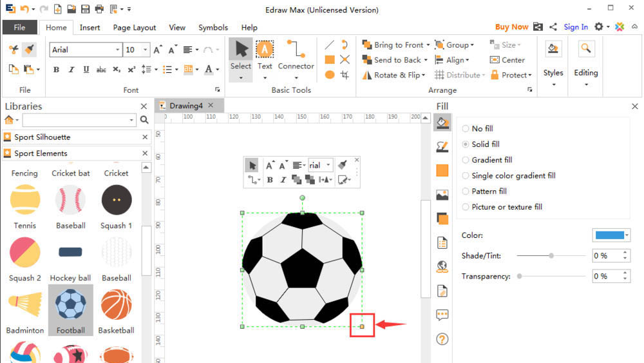Click the Buy Now link
The image size is (644, 363).
[x=511, y=27]
